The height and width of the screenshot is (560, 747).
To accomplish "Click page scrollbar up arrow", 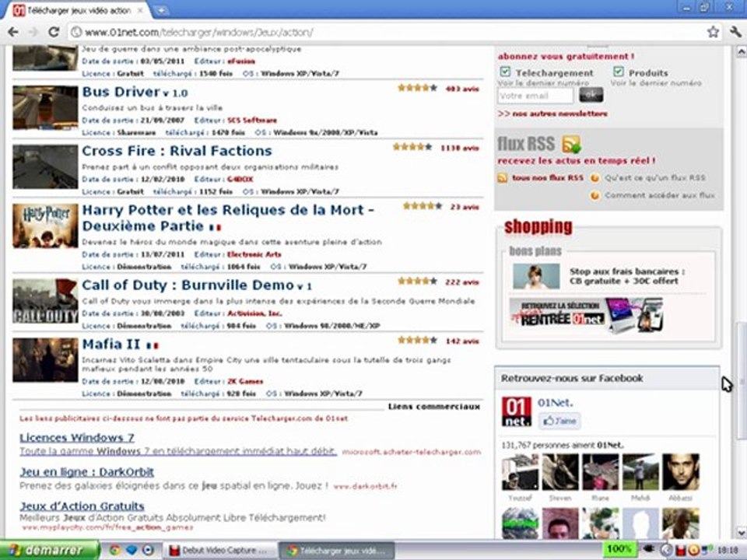I will point(742,51).
